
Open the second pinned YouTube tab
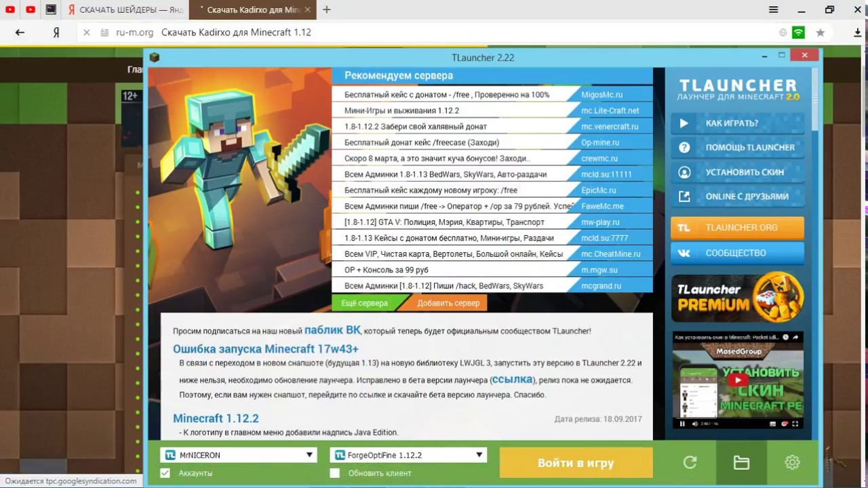31,9
